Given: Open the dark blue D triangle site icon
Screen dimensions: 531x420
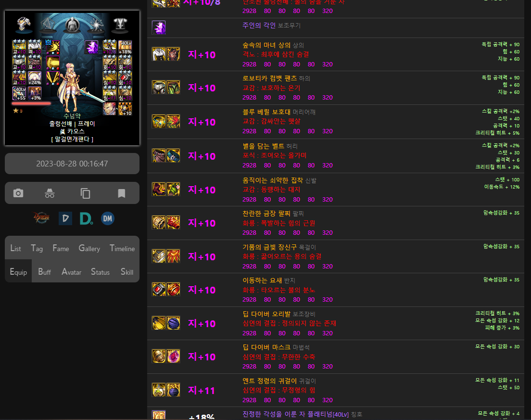Looking at the screenshot, I should point(65,218).
